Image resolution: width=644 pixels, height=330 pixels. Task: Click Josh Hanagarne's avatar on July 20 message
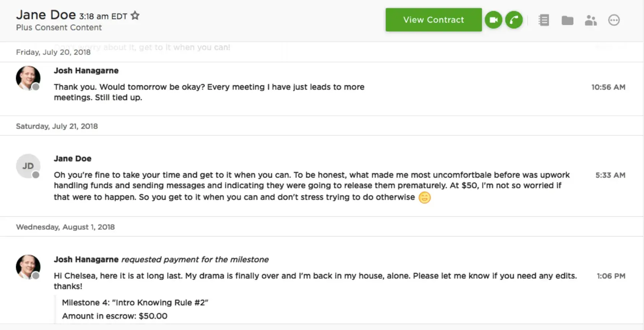point(28,78)
